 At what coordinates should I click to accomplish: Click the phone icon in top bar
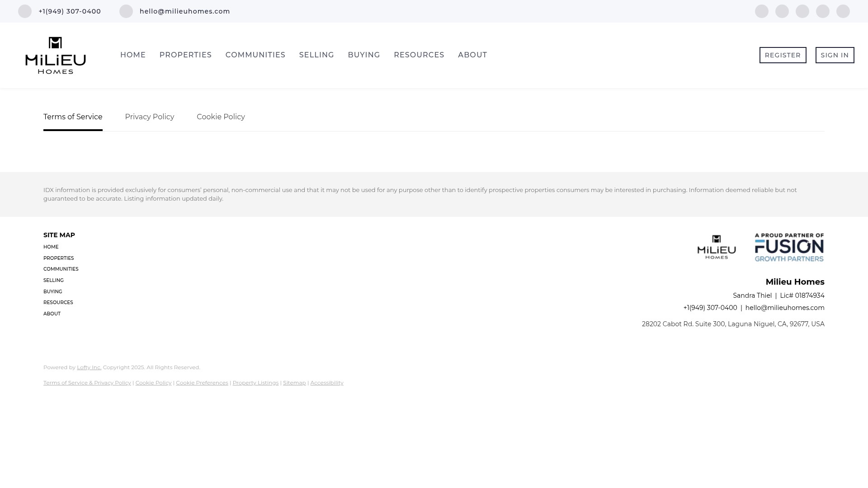[x=25, y=11]
